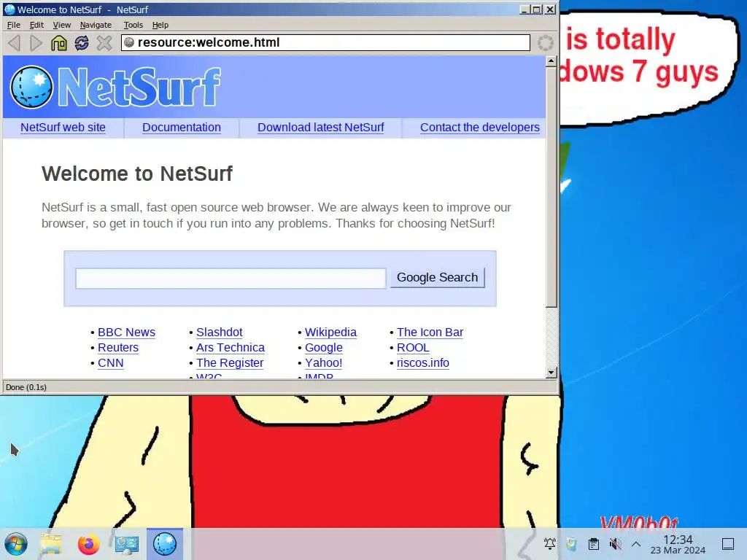Click the updates shield tray icon
747x560 pixels.
(571, 543)
